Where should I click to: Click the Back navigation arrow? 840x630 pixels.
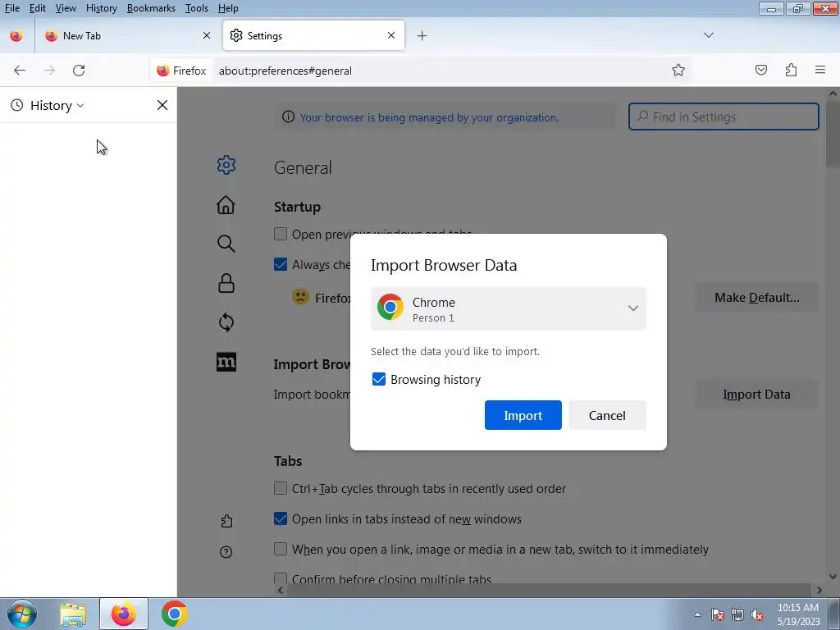[20, 71]
